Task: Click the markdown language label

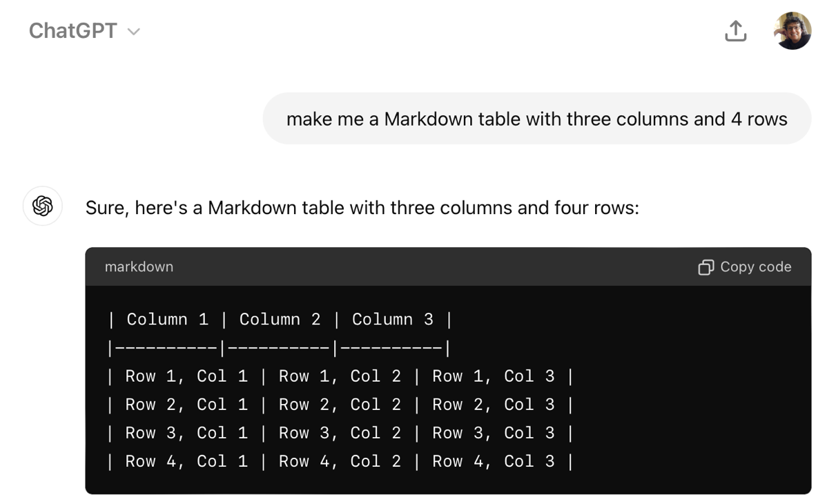Action: click(139, 267)
